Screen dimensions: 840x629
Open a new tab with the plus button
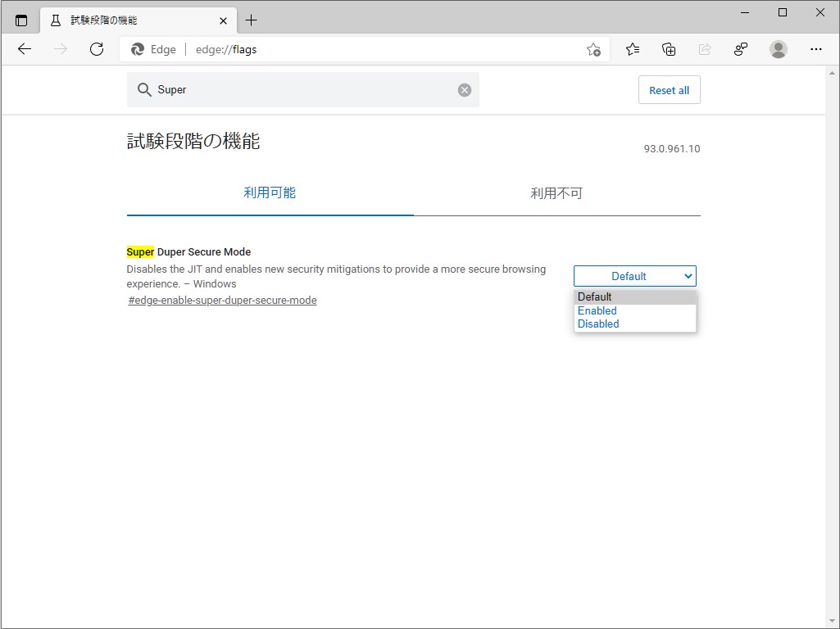point(251,20)
